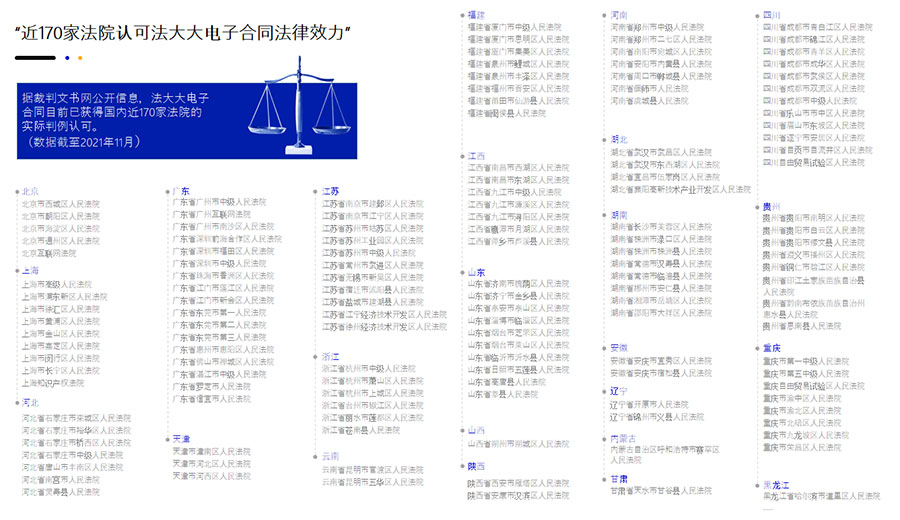Click "四川自由贸易试验区人民法院"
The height and width of the screenshot is (520, 900).
813,162
